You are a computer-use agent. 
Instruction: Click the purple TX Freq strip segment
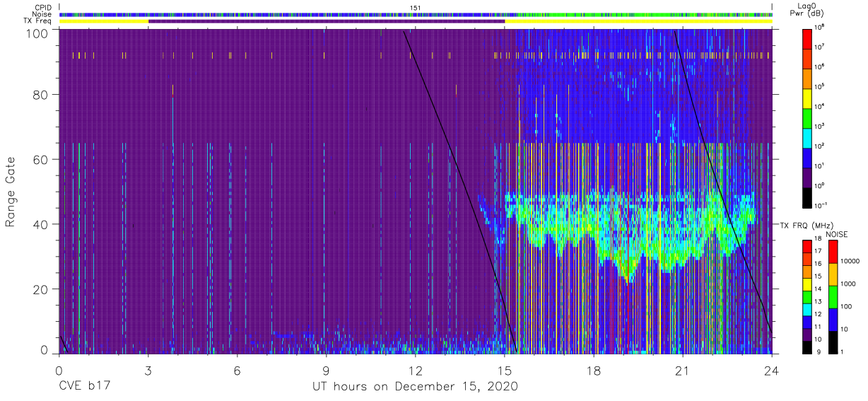[327, 21]
